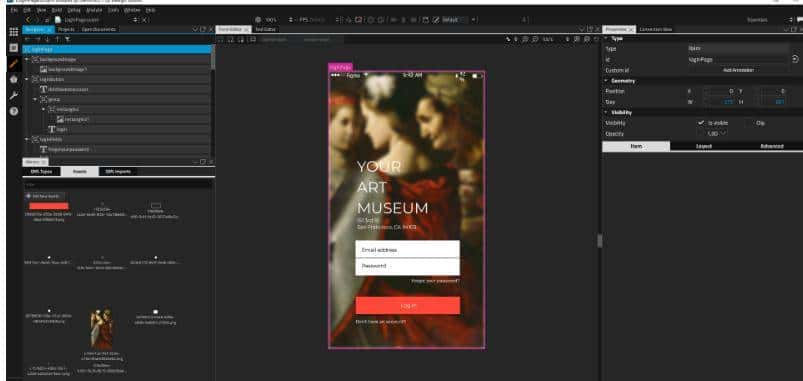Open the Layout tab in Properties
803x381 pixels.
[x=704, y=146]
